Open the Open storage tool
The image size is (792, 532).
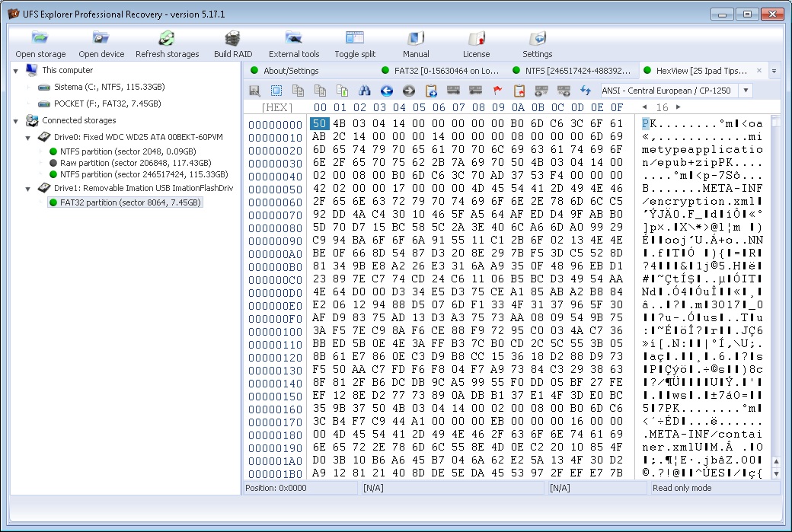coord(40,44)
